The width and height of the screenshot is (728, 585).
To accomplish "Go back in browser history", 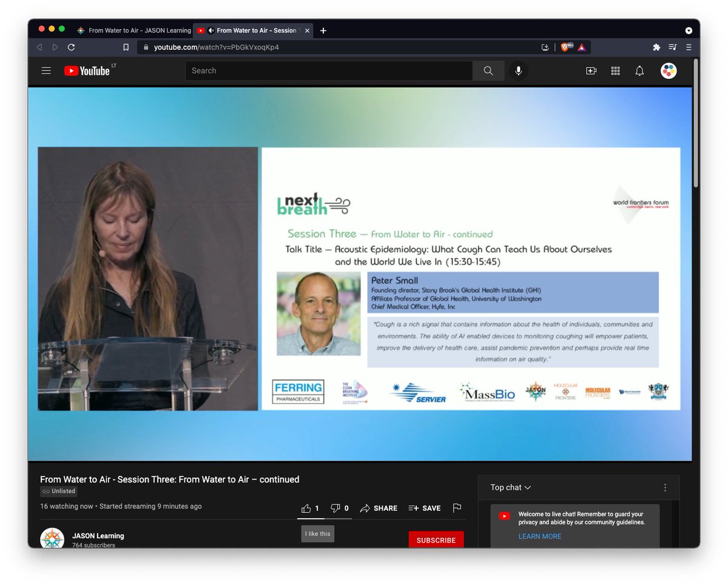I will 39,47.
